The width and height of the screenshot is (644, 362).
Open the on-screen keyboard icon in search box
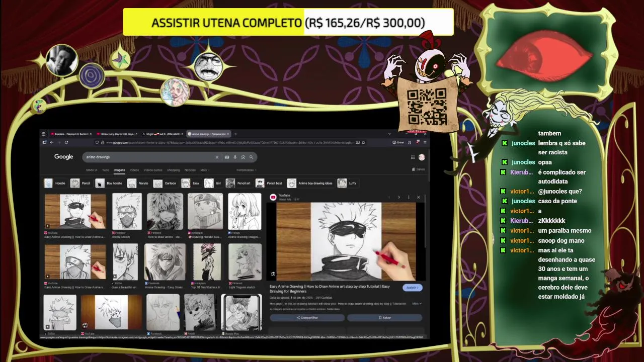pos(227,157)
